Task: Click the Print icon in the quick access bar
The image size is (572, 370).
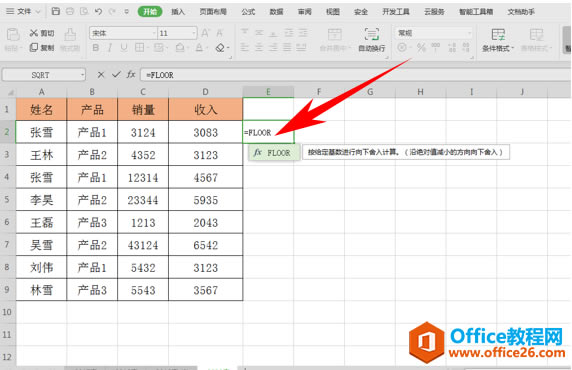Action: [x=70, y=11]
